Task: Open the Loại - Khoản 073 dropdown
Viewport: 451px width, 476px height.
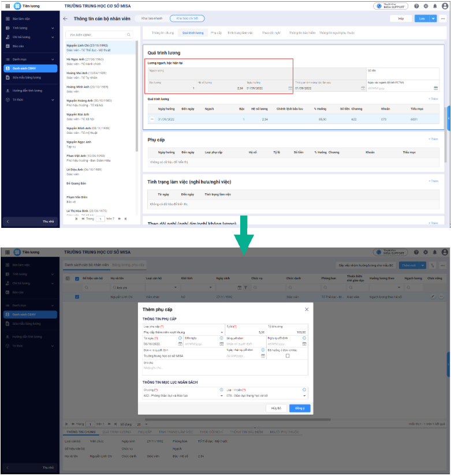Action: [304, 396]
